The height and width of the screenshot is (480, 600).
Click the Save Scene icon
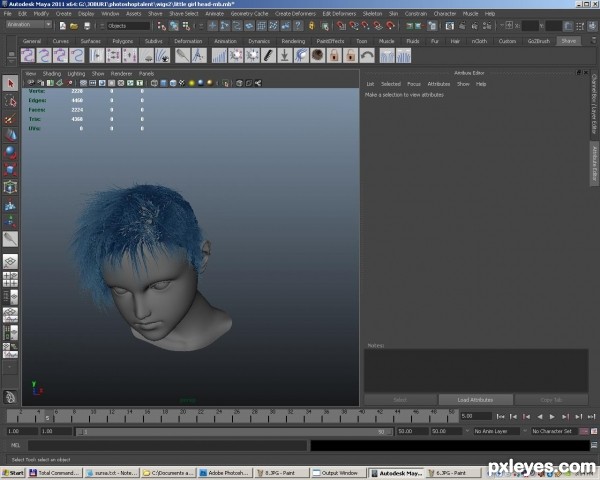(87, 26)
